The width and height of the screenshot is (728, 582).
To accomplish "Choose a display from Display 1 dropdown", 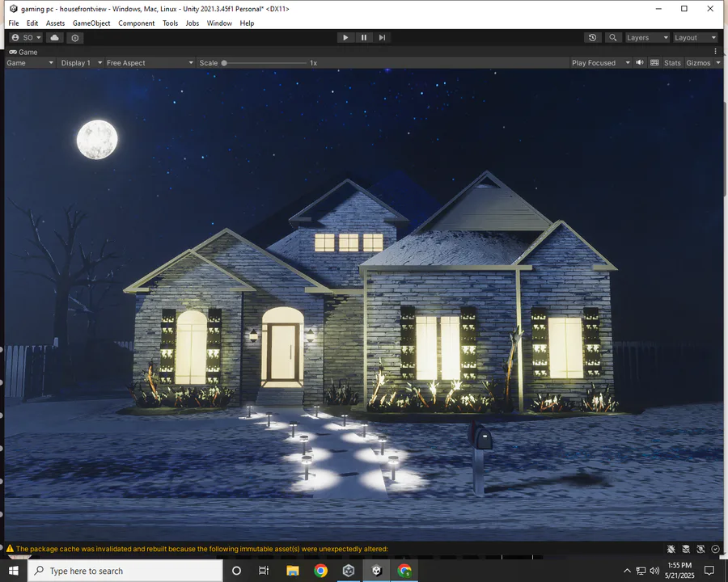I will (x=81, y=63).
